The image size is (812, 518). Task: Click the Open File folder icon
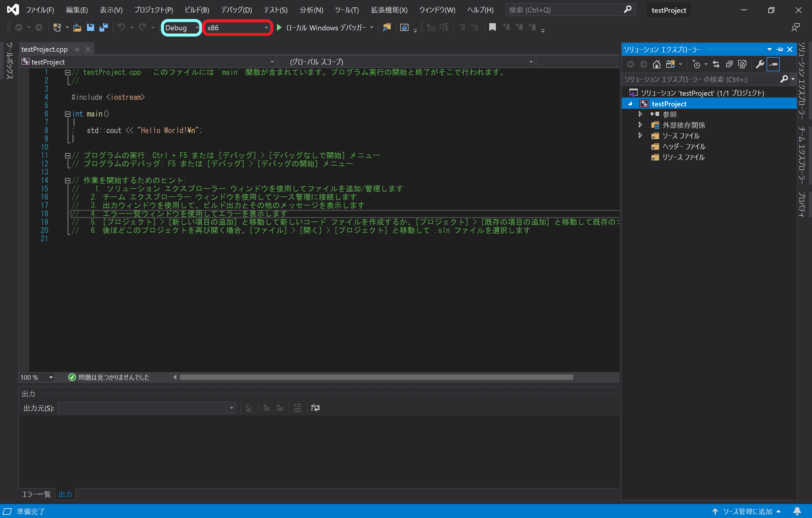click(x=77, y=27)
